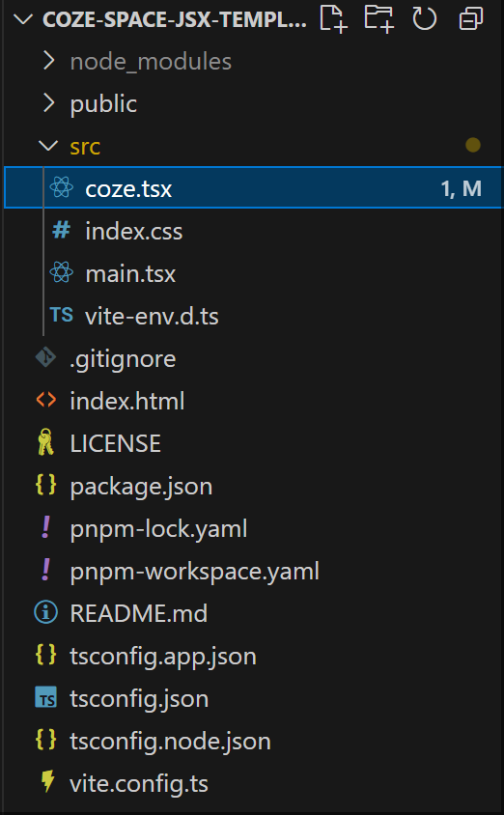The image size is (504, 815).
Task: Click the key icon beside LICENSE
Action: pos(45,442)
